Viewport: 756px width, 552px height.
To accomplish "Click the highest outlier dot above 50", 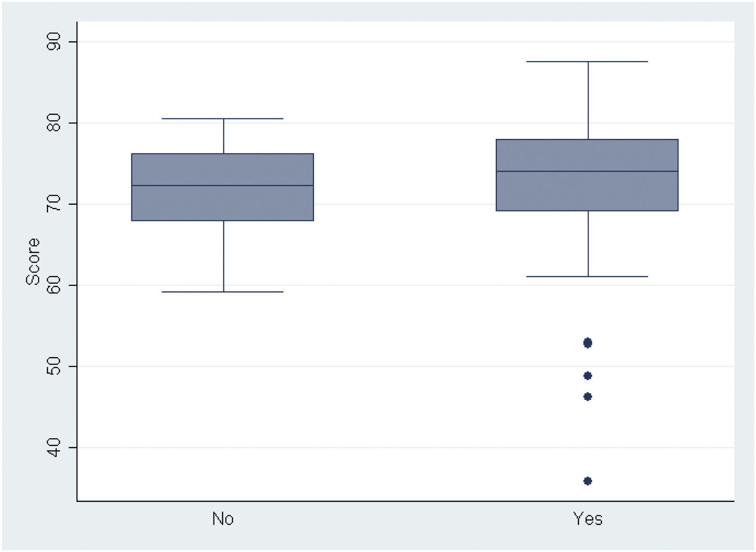I will tap(588, 343).
